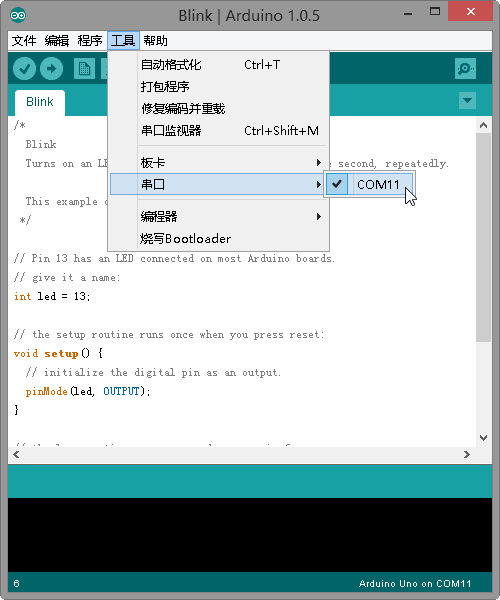
Task: Open the 程序 menu
Action: (x=90, y=41)
